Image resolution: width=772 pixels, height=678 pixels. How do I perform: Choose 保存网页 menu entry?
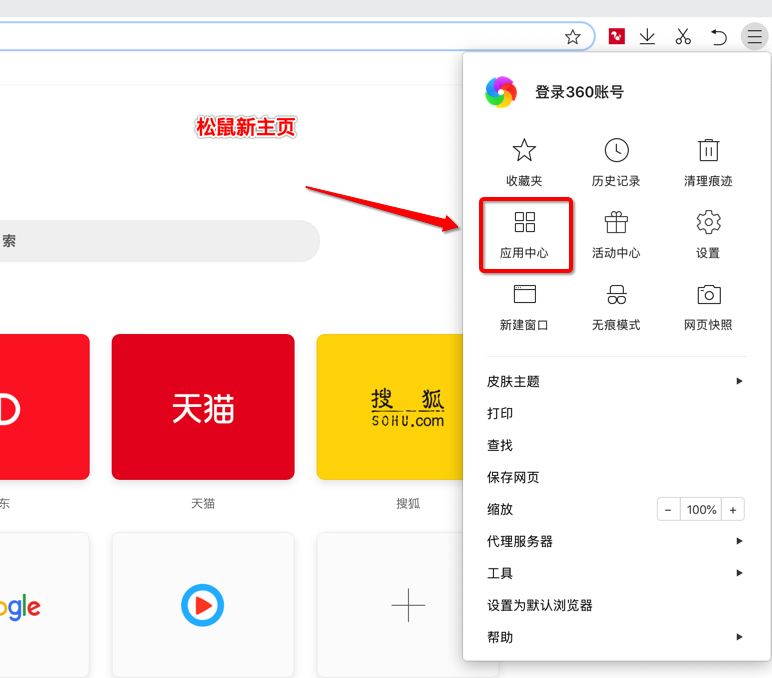click(x=616, y=477)
